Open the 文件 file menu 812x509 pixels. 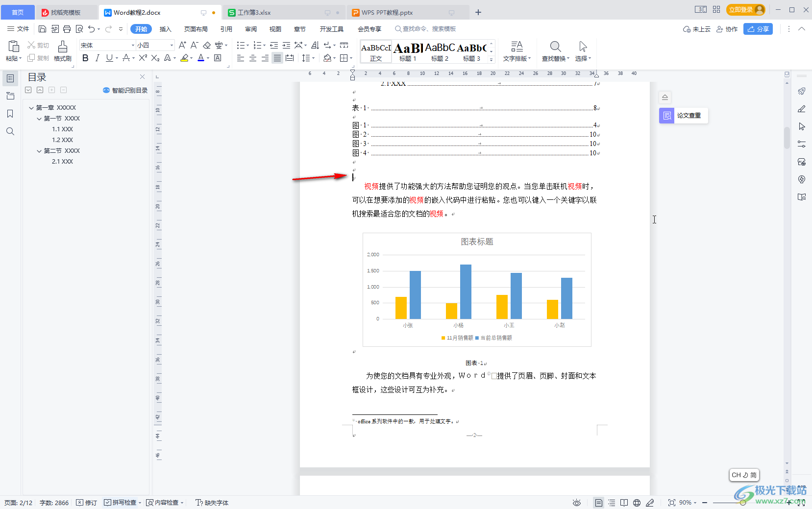[x=18, y=29]
